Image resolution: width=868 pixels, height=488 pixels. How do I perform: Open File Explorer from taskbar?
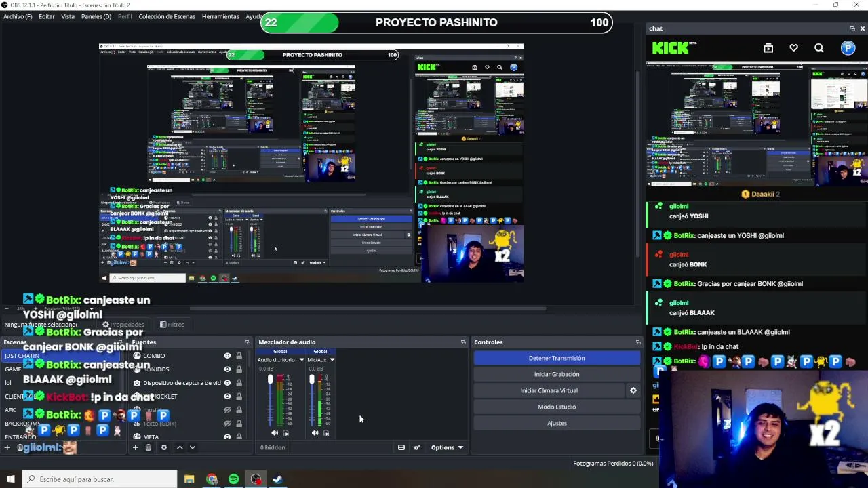pyautogui.click(x=189, y=479)
